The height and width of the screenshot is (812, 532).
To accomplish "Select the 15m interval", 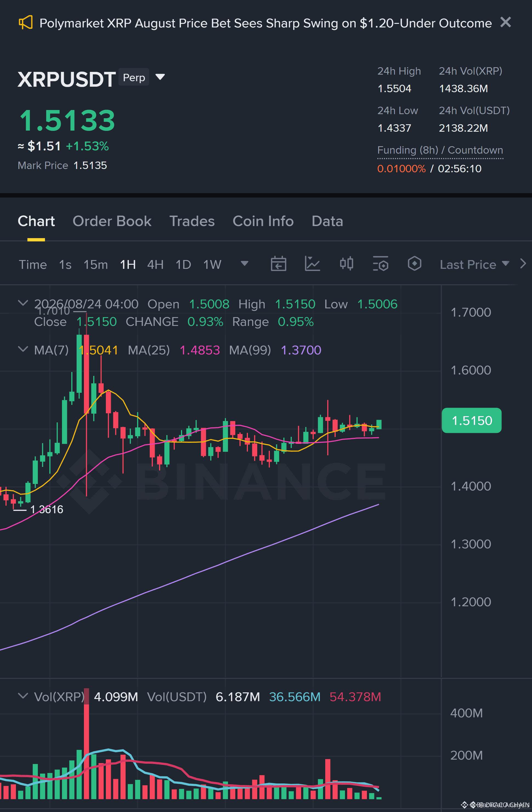I will pos(95,264).
